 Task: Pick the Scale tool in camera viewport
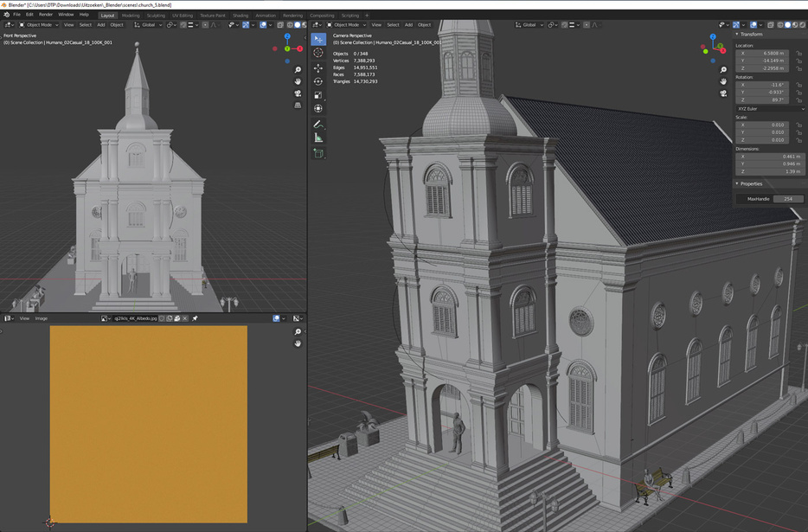318,95
